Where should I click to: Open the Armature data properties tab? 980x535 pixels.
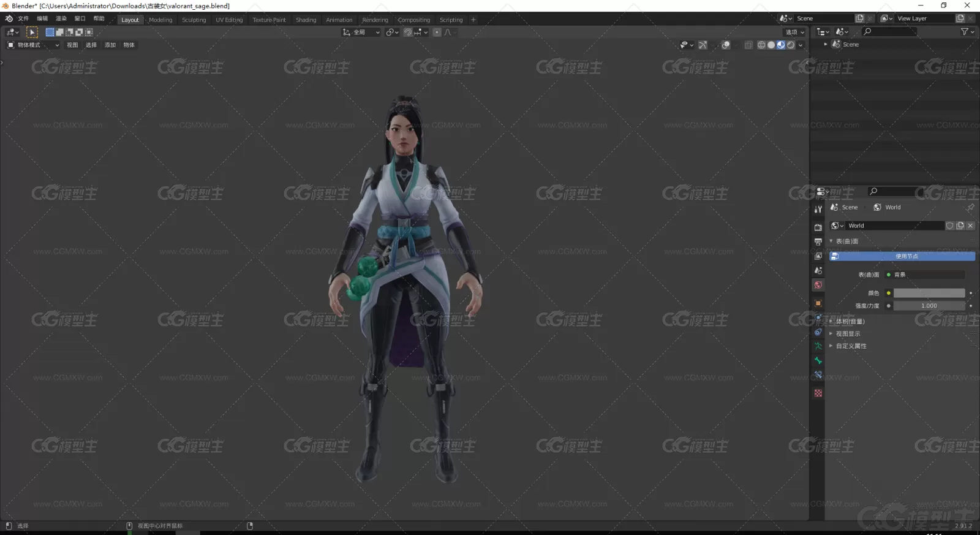coord(818,346)
